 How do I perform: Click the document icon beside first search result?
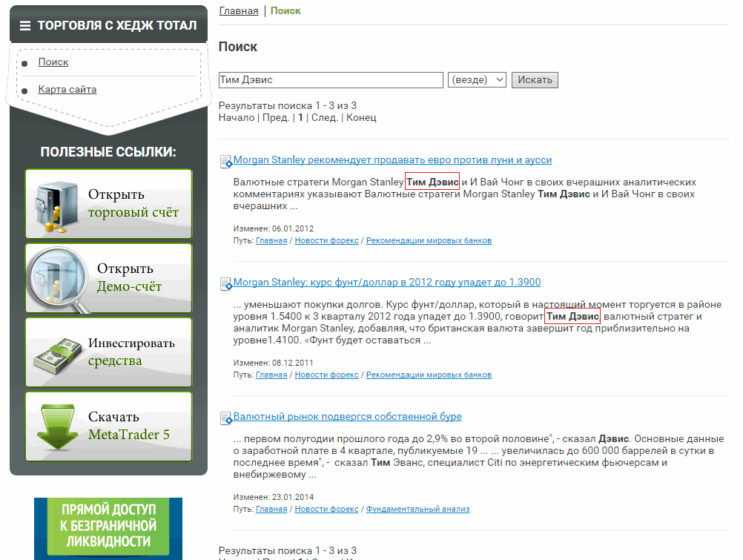click(226, 161)
